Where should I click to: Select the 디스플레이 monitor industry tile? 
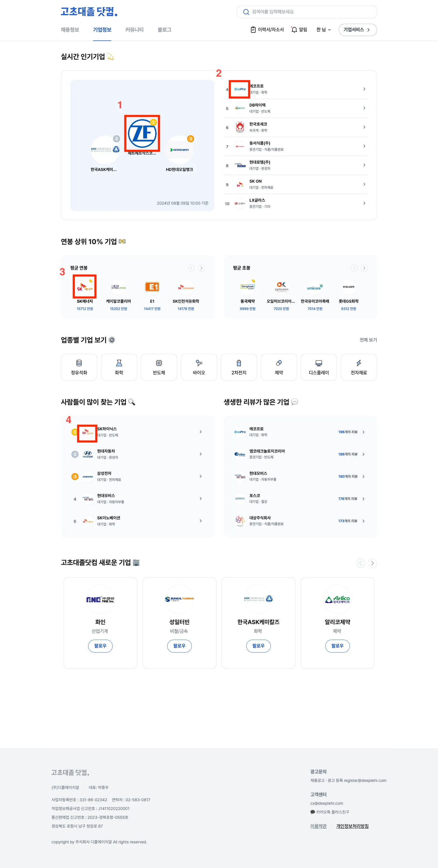coord(319,367)
